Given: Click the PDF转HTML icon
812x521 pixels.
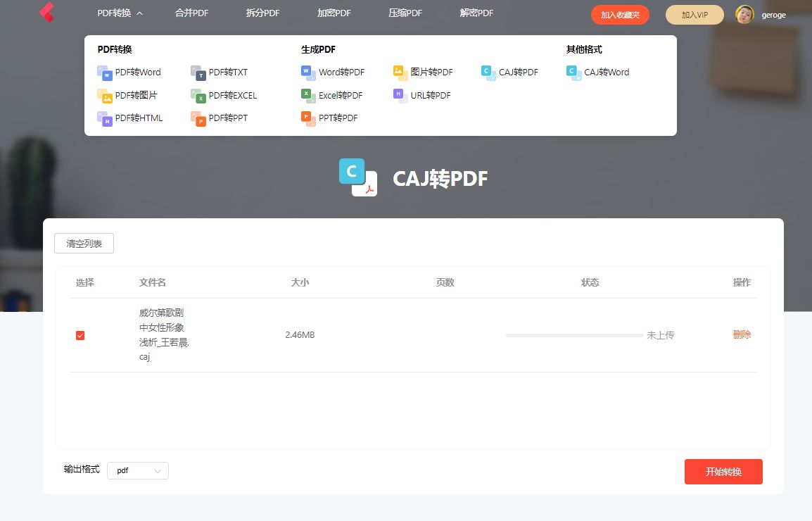Looking at the screenshot, I should pyautogui.click(x=105, y=118).
